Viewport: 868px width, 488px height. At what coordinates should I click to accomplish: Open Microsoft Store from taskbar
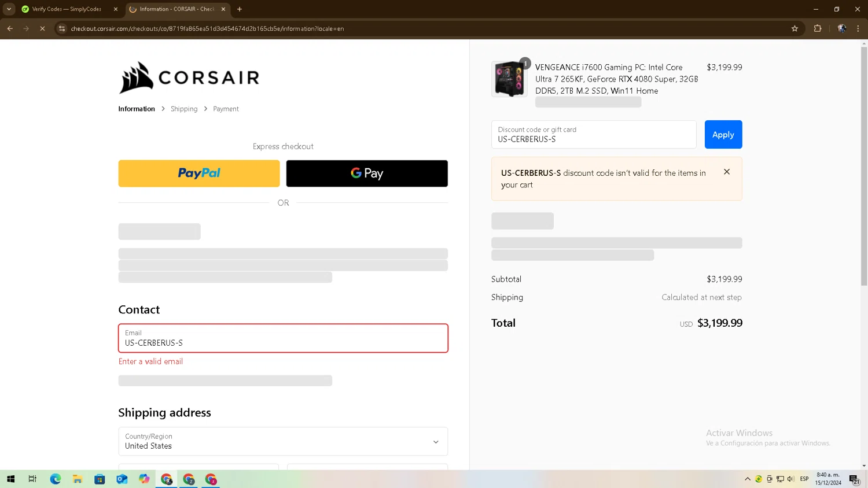point(100,479)
